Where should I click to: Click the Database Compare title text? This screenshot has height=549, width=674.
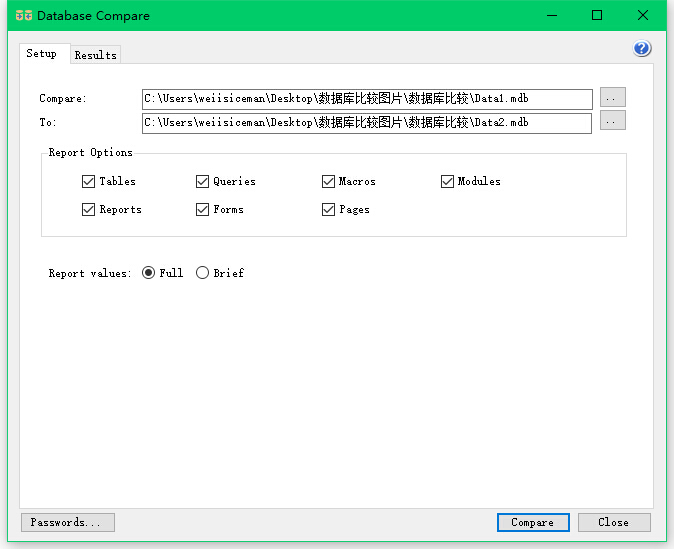(x=93, y=16)
